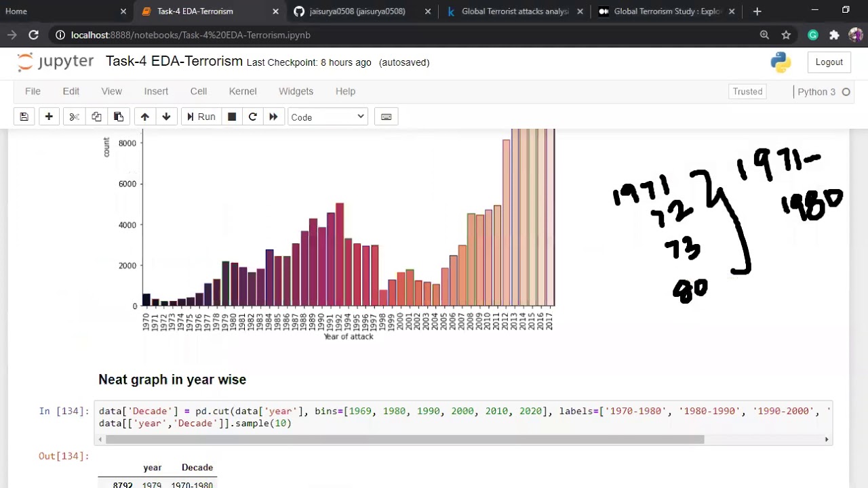Open the Cell menu

click(199, 91)
